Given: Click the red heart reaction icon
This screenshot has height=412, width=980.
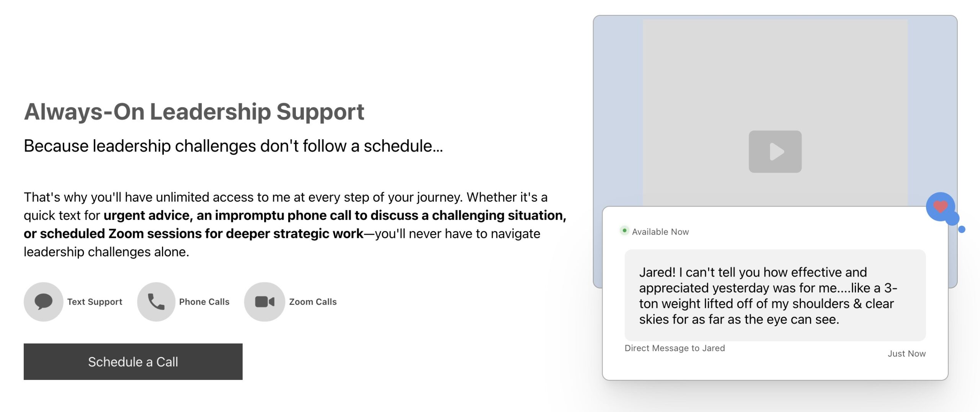Looking at the screenshot, I should [940, 207].
